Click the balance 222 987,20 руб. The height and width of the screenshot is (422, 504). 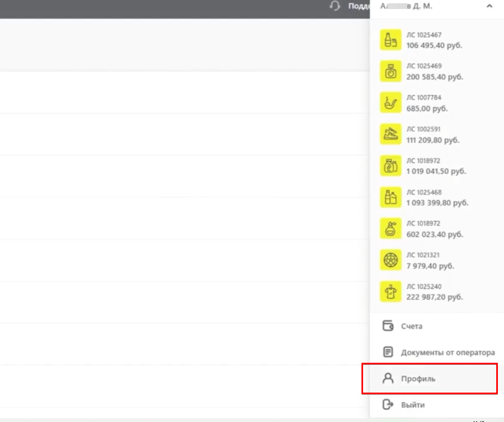pos(435,297)
